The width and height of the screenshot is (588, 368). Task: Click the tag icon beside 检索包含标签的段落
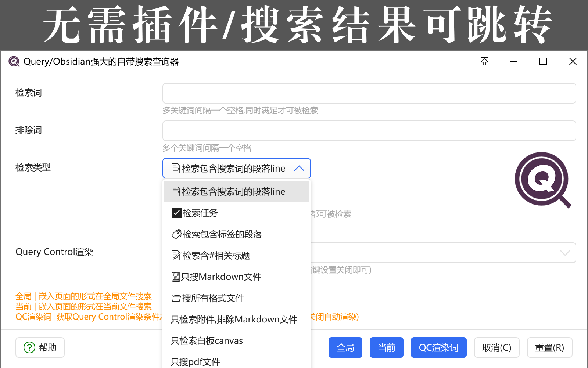[x=176, y=234]
